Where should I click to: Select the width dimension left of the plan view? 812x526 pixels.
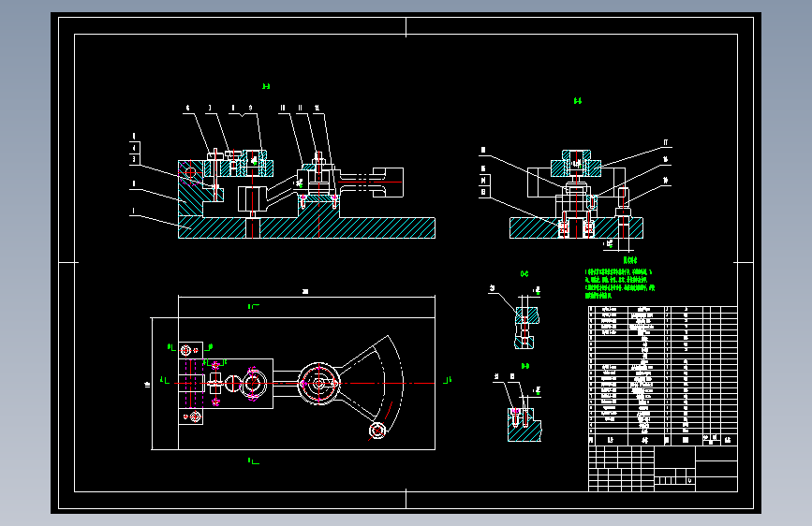point(148,384)
